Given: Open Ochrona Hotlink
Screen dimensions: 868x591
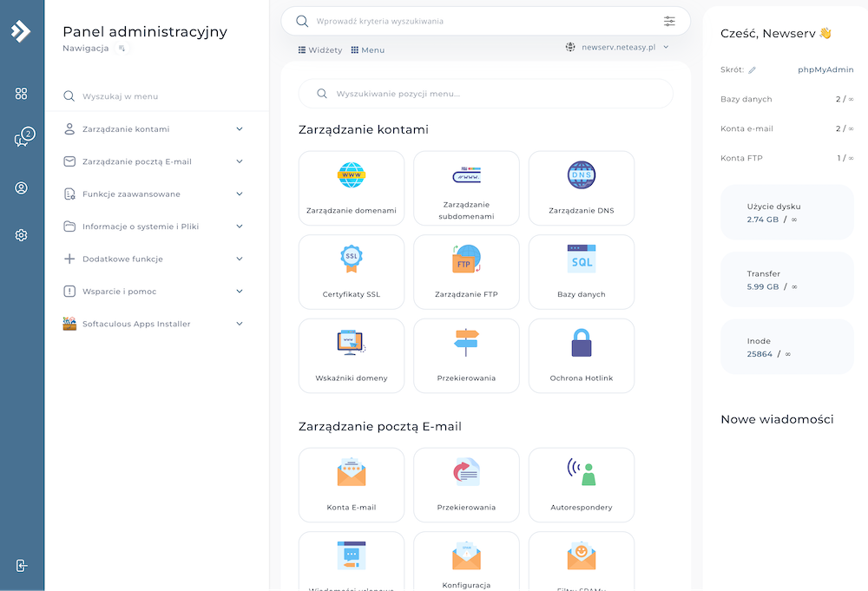Looking at the screenshot, I should (581, 355).
